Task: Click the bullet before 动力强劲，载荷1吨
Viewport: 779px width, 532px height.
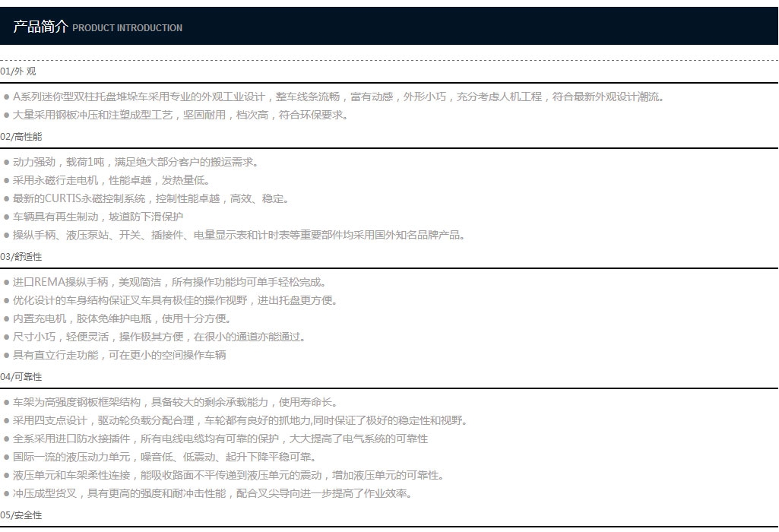Action: (x=6, y=163)
